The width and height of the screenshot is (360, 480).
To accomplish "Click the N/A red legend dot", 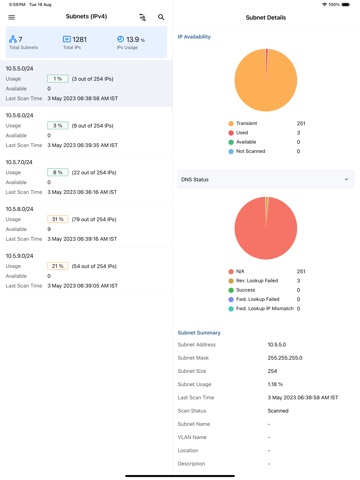I will tap(231, 271).
